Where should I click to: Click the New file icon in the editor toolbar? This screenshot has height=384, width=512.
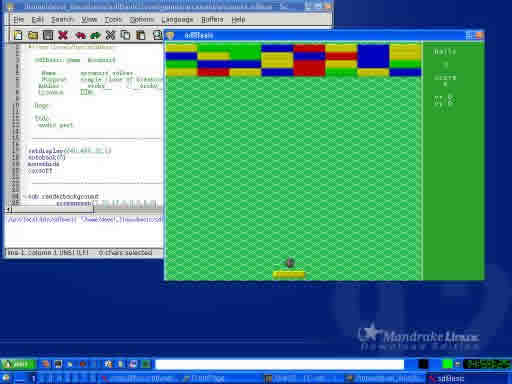point(18,35)
